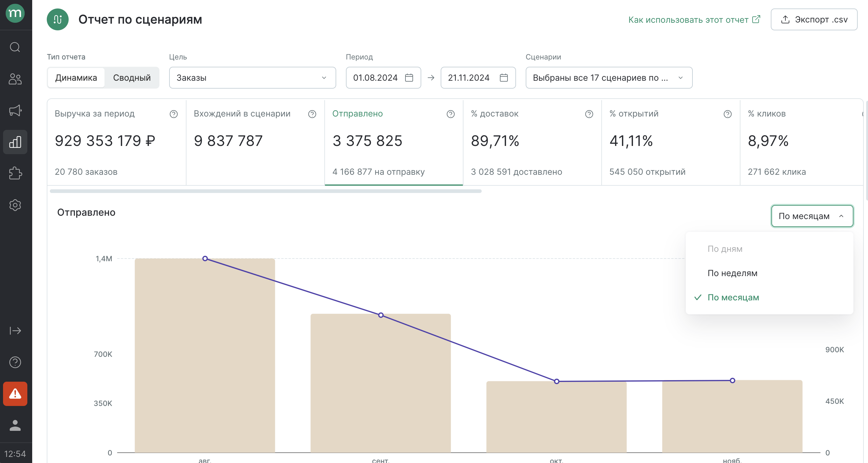Screen dimensions: 868x463
Task: Click the 545 050 открытий text
Action: (647, 172)
